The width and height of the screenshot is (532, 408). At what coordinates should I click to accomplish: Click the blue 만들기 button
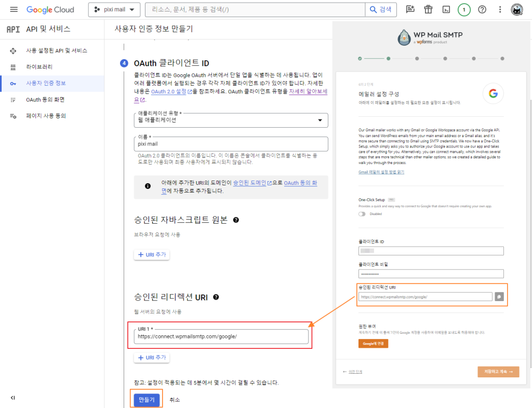point(147,400)
